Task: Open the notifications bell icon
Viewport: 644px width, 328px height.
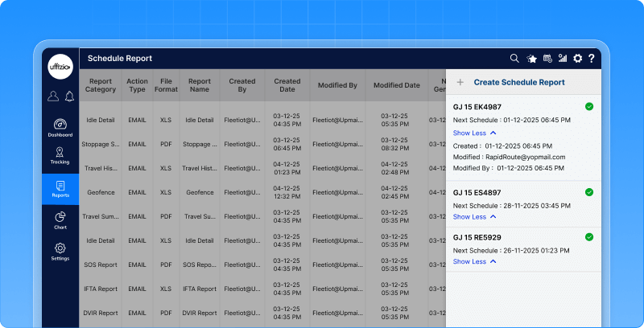Action: (x=69, y=96)
